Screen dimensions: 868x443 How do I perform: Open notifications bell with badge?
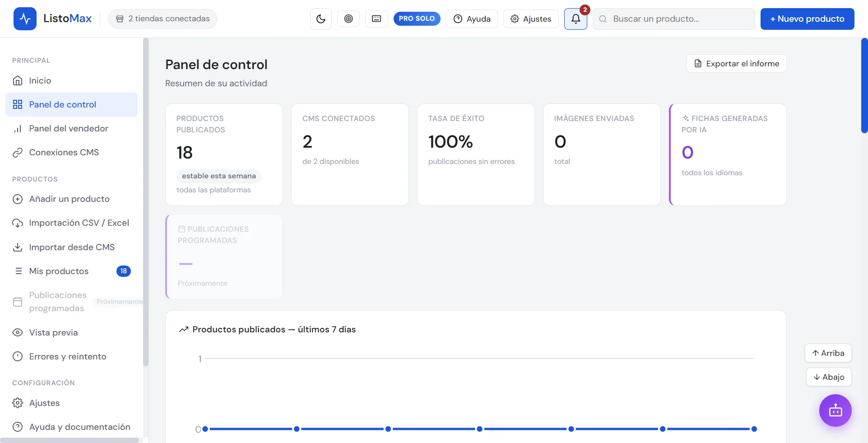point(576,19)
